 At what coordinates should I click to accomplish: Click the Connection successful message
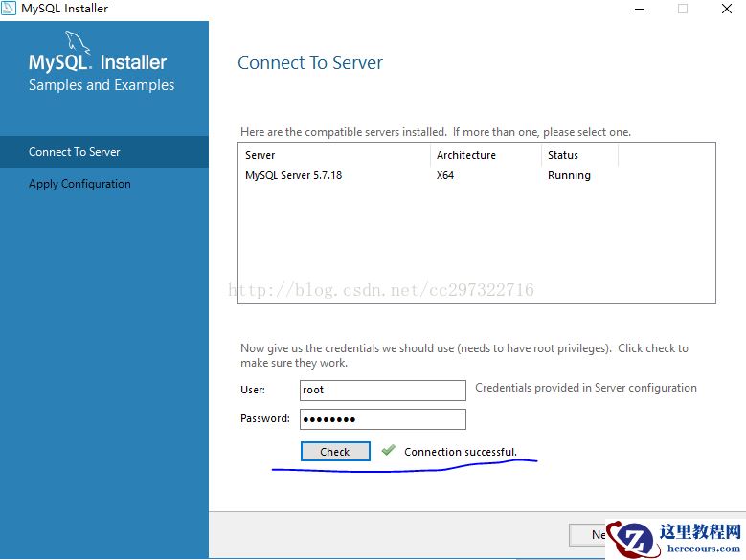pyautogui.click(x=460, y=452)
